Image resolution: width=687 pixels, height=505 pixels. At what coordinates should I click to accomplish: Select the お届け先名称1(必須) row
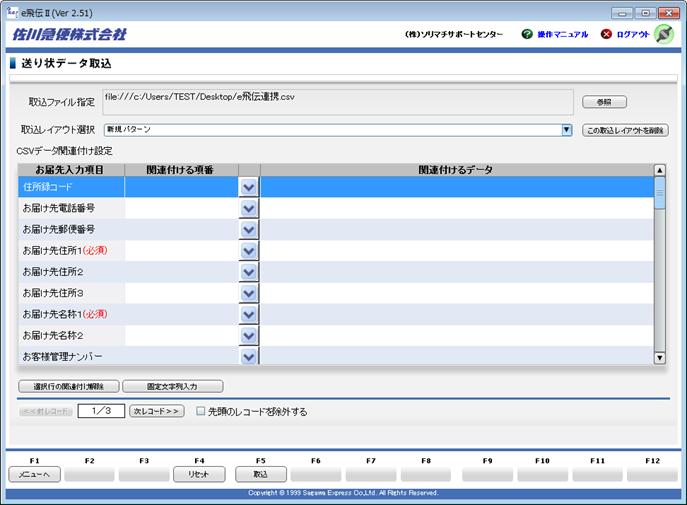point(336,314)
